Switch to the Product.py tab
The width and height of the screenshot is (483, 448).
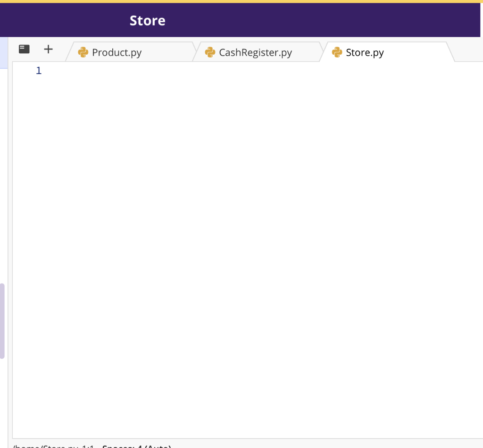pyautogui.click(x=131, y=52)
